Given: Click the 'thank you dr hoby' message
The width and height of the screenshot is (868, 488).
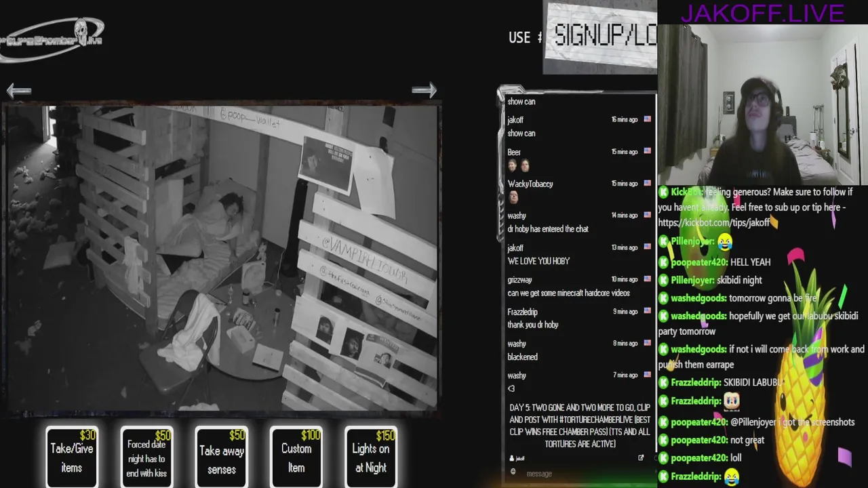Looking at the screenshot, I should coord(533,325).
